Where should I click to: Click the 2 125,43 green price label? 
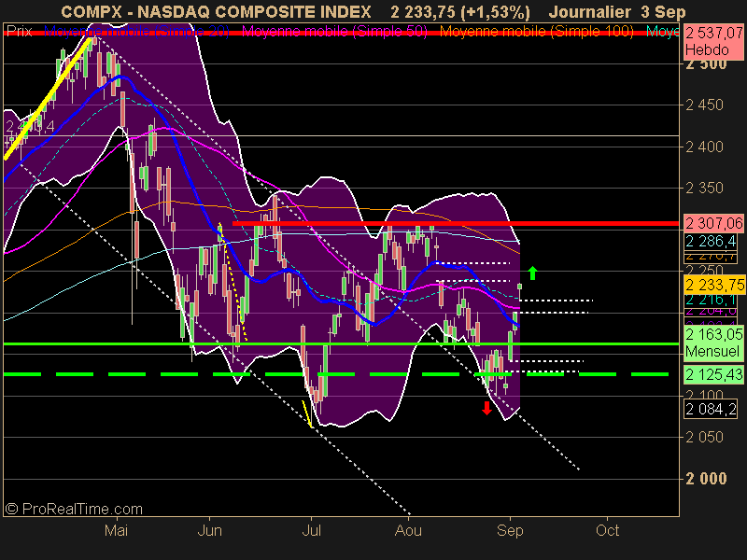713,375
